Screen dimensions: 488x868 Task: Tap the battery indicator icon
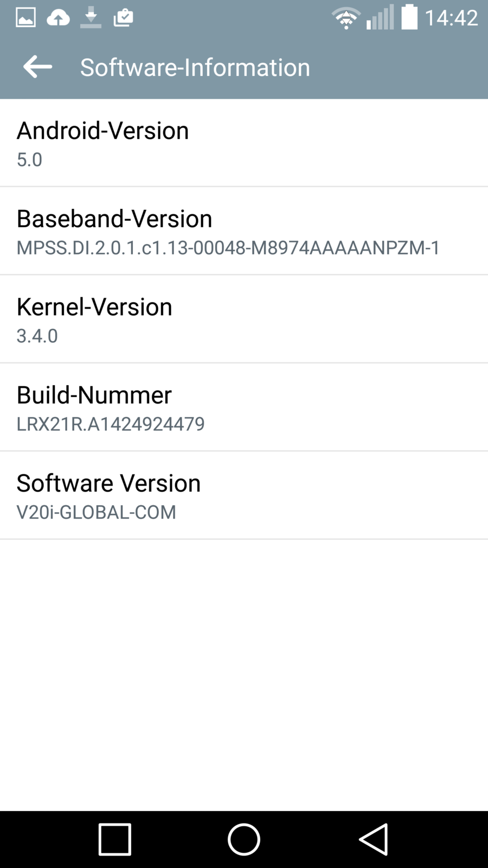pyautogui.click(x=409, y=17)
